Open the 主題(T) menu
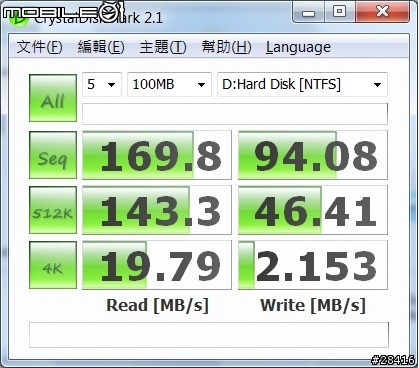The image size is (419, 368). pyautogui.click(x=163, y=47)
